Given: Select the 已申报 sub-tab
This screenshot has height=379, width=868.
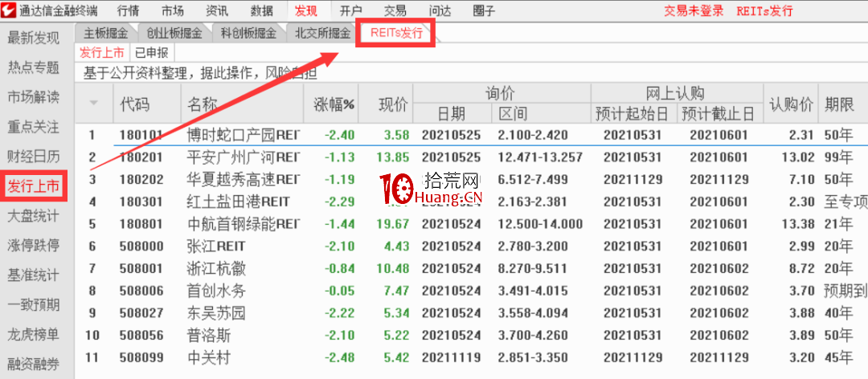Looking at the screenshot, I should tap(152, 53).
